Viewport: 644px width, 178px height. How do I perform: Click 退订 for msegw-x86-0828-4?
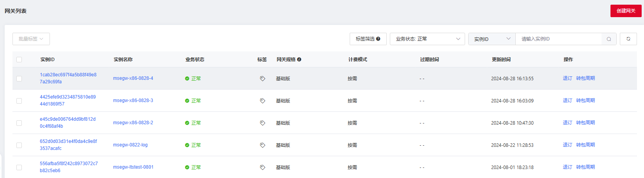coord(568,78)
